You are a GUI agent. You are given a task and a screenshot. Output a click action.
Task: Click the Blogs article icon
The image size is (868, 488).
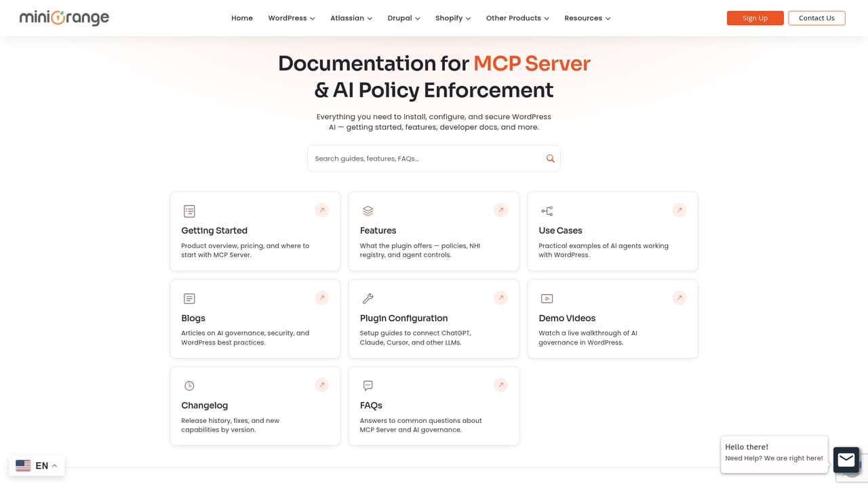[x=189, y=299]
